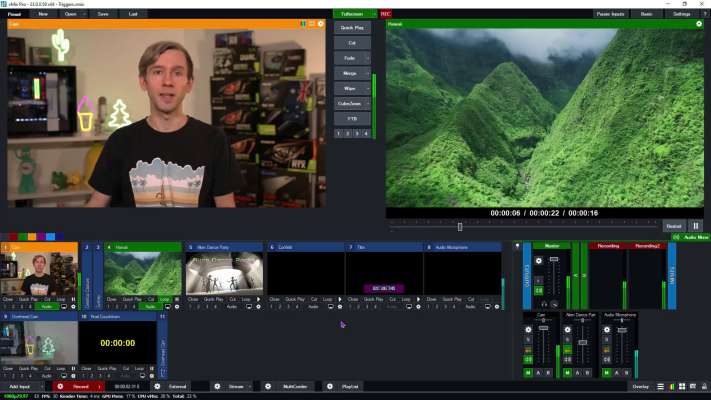Open the Settings menu at top right

(681, 14)
